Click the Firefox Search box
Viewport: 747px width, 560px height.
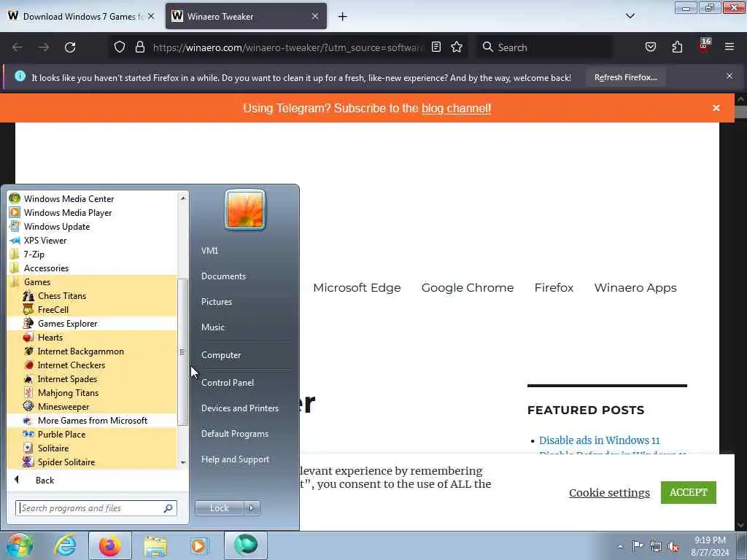click(x=544, y=47)
